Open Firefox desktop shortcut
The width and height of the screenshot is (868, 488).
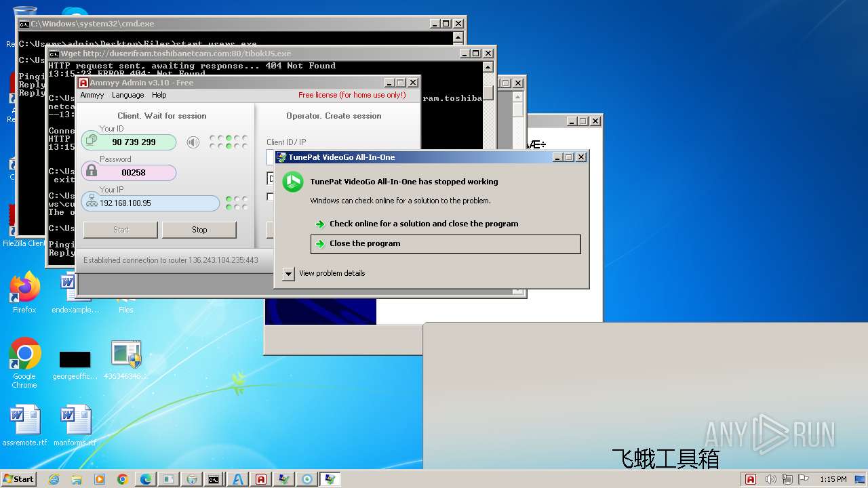[x=24, y=292]
